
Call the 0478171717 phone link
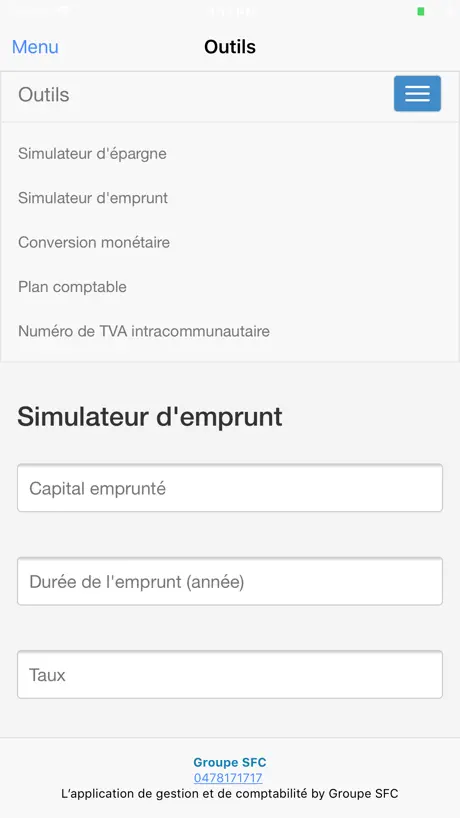(x=228, y=778)
